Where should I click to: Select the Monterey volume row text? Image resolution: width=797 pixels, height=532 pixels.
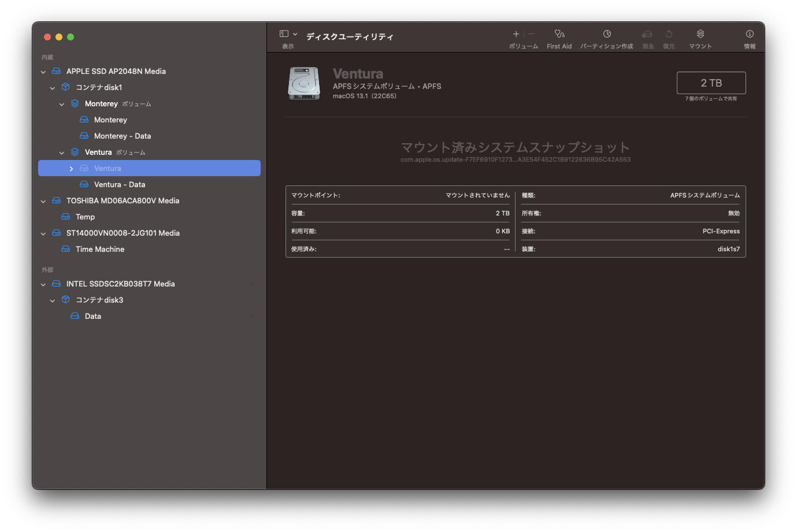tap(110, 120)
